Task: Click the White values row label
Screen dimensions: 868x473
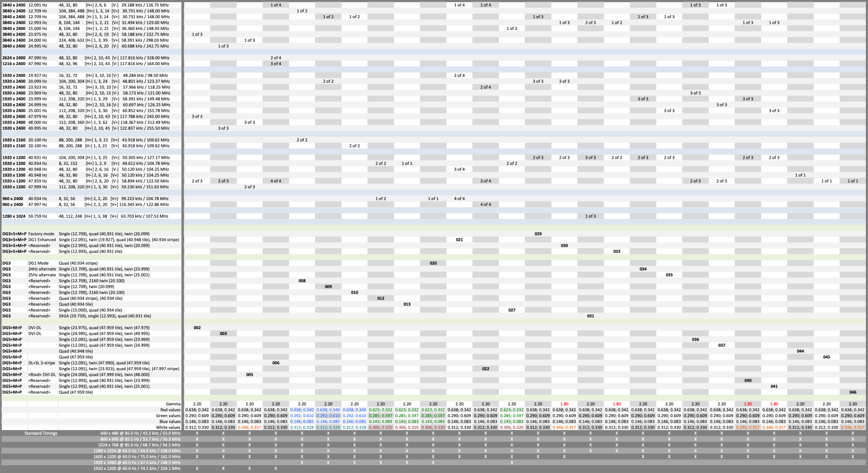Action: pos(168,427)
